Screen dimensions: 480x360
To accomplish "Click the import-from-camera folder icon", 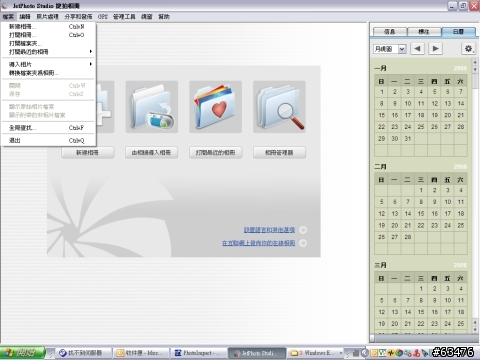I will tap(152, 107).
